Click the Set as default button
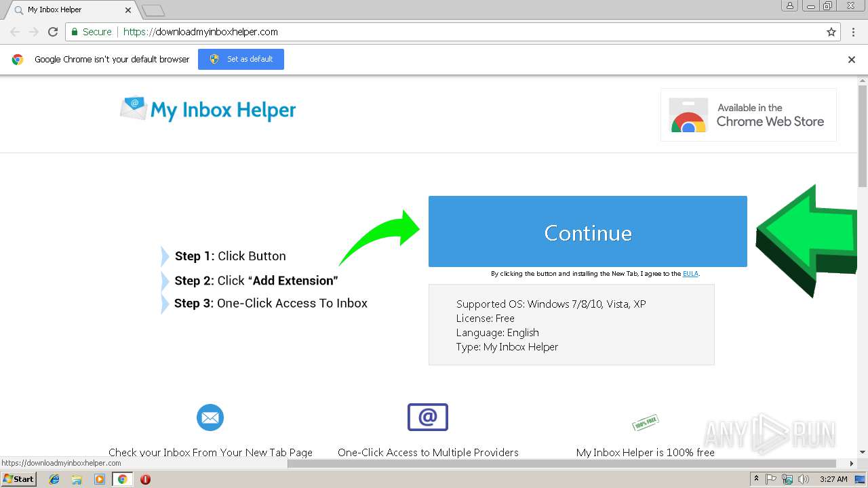The height and width of the screenshot is (488, 868). 241,59
